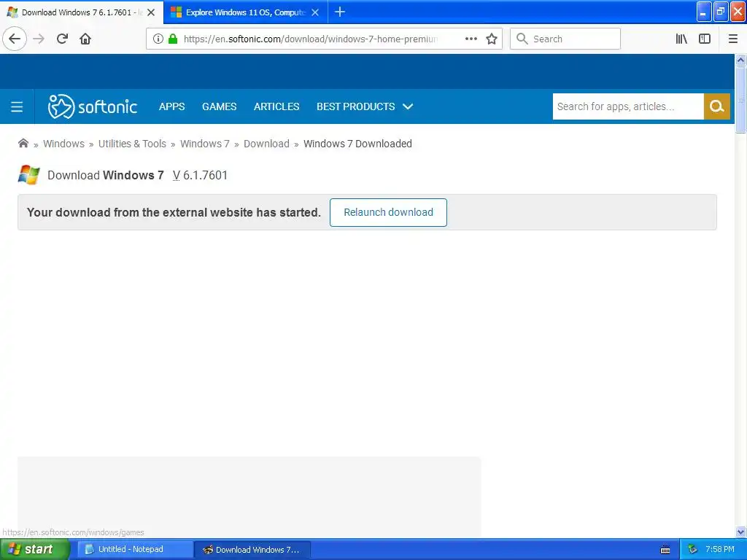The image size is (747, 560).
Task: Click the V 6.1.7601 version label
Action: 200,175
